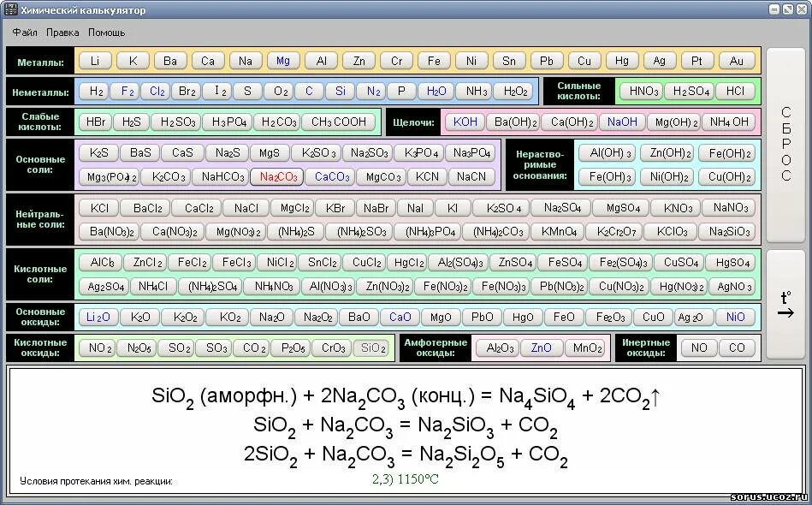Viewport: 812px width, 505px height.
Task: Select the NH4OH button
Action: pos(729,122)
